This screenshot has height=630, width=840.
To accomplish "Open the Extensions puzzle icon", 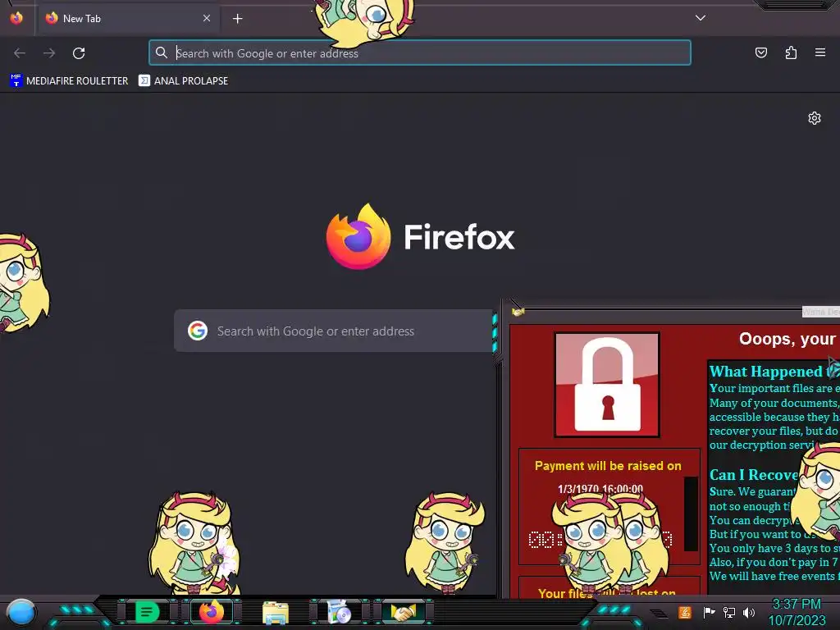I will point(791,52).
